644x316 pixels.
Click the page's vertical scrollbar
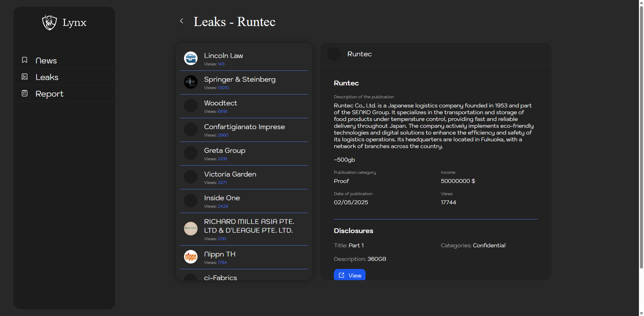pos(641,135)
